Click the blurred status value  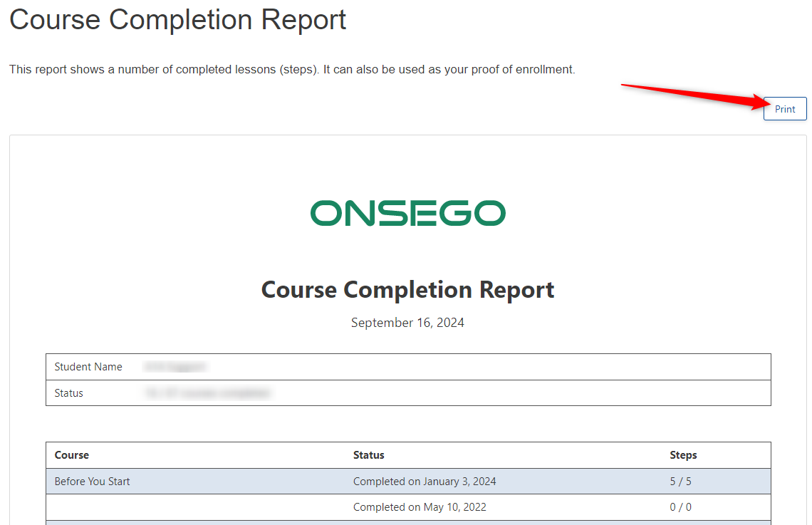(208, 393)
